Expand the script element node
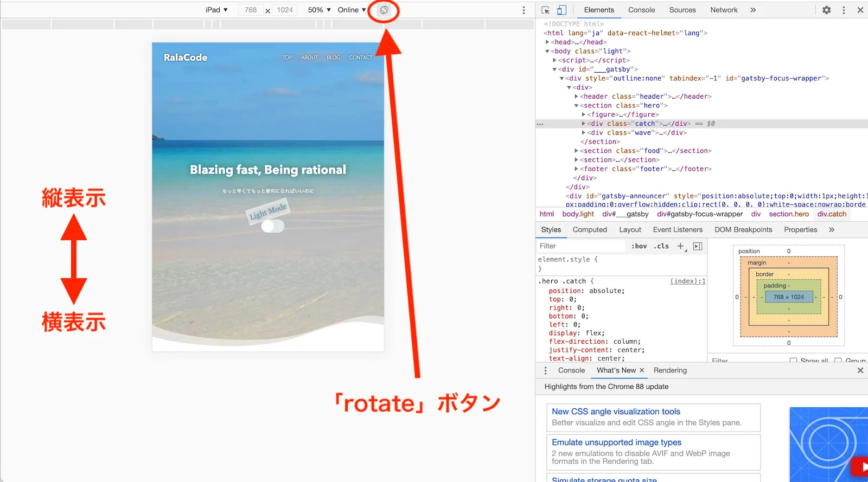This screenshot has height=482, width=868. (554, 60)
